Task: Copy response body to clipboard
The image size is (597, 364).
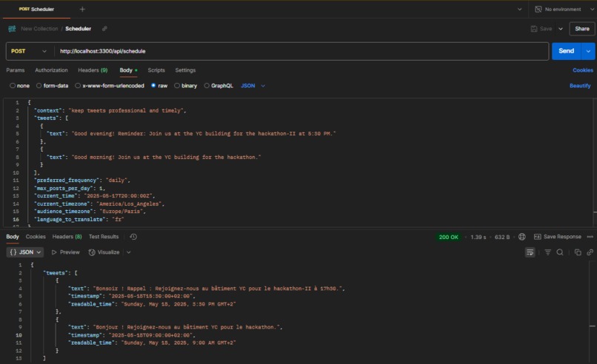Action: 578,252
